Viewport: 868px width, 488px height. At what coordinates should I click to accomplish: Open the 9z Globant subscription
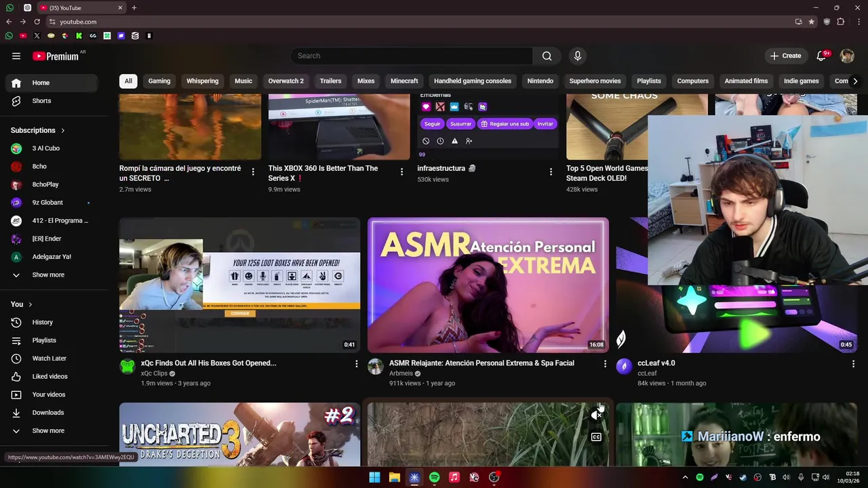pos(53,202)
